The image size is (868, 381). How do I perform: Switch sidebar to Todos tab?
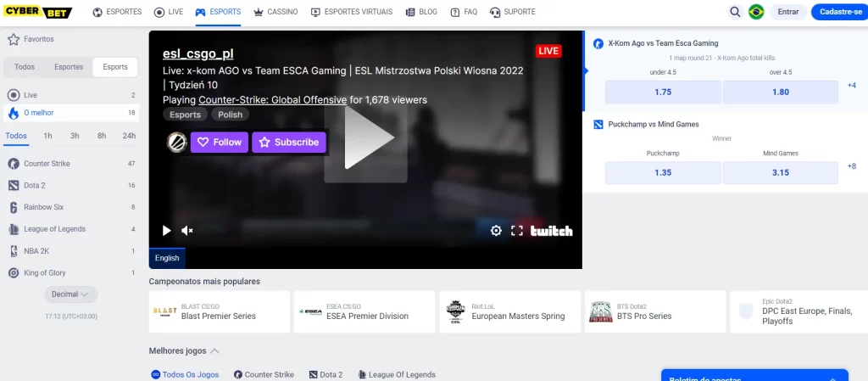[x=25, y=67]
